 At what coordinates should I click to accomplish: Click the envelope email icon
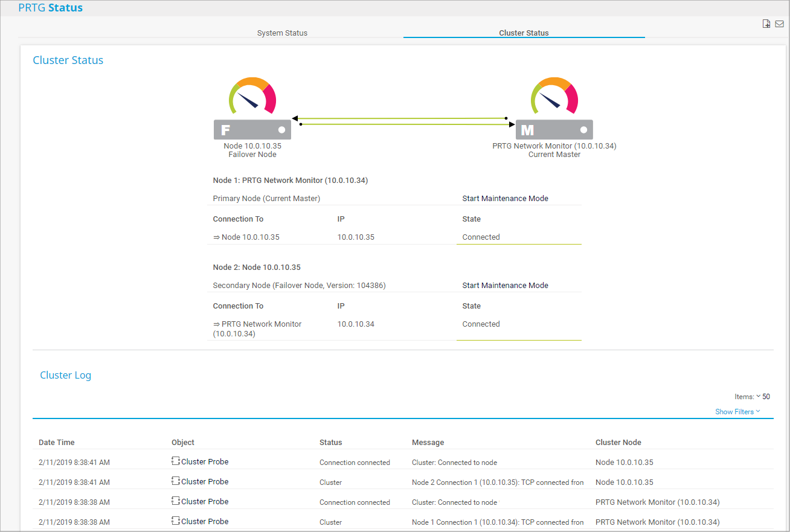[779, 24]
